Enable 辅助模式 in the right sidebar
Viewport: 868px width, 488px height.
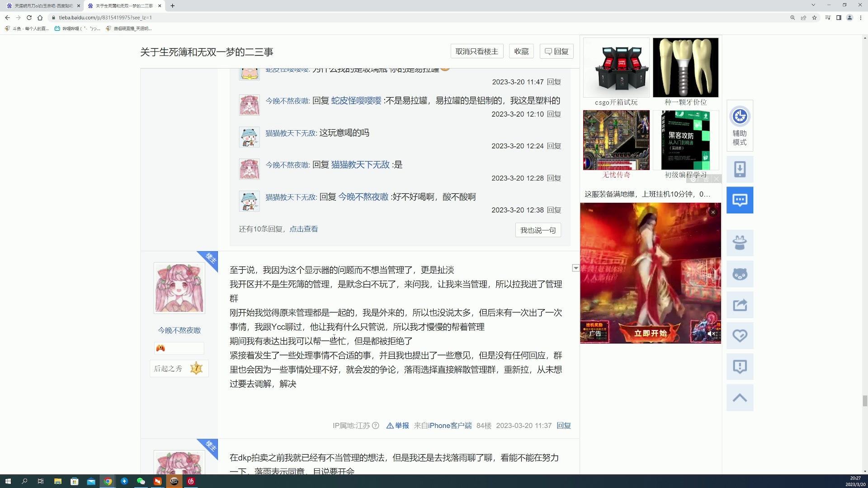click(740, 126)
